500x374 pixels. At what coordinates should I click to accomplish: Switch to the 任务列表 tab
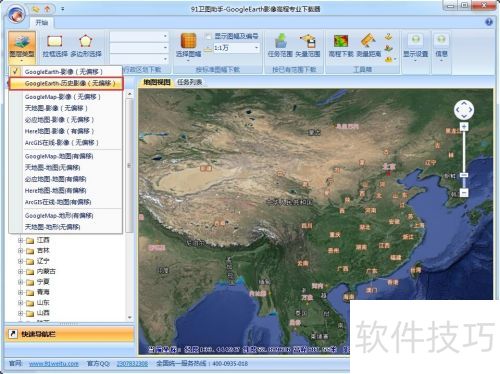point(189,82)
